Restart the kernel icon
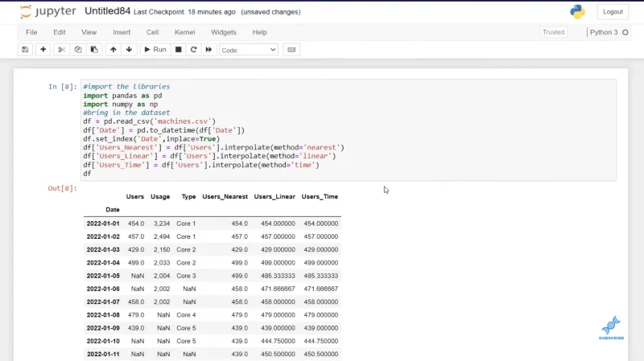This screenshot has width=644, height=361. point(193,50)
